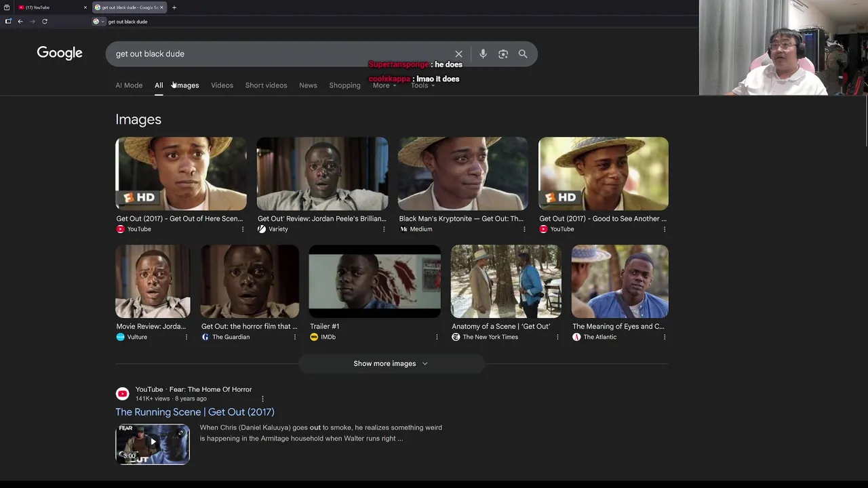Screen dimensions: 868x488
Task: Open the site info dropdown in the address bar
Action: pos(99,21)
